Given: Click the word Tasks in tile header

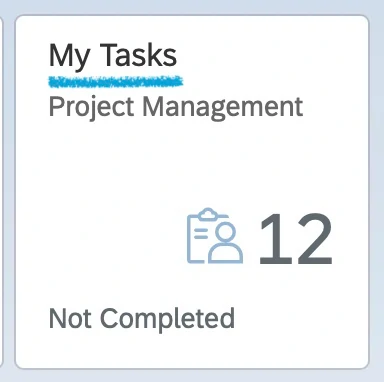Looking at the screenshot, I should click(138, 55).
